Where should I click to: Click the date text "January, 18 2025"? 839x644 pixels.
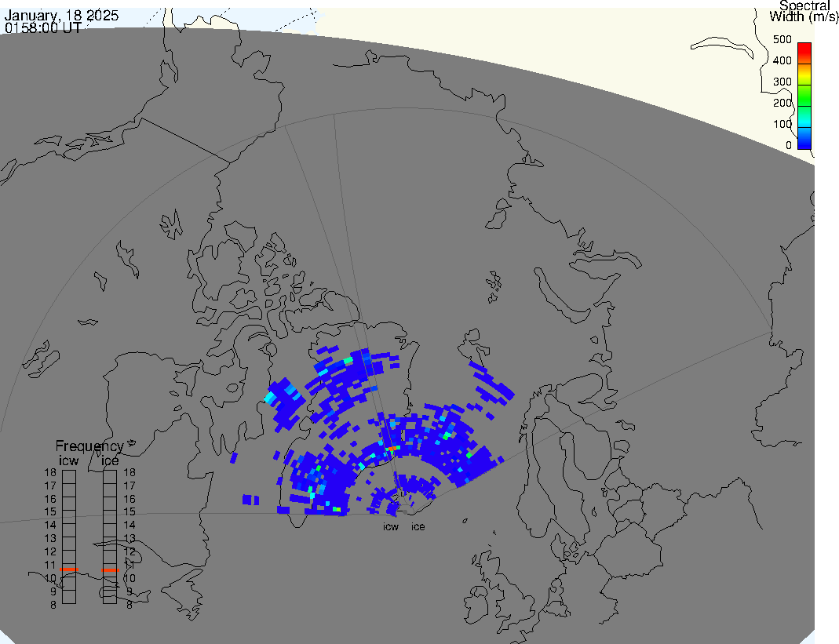point(61,15)
